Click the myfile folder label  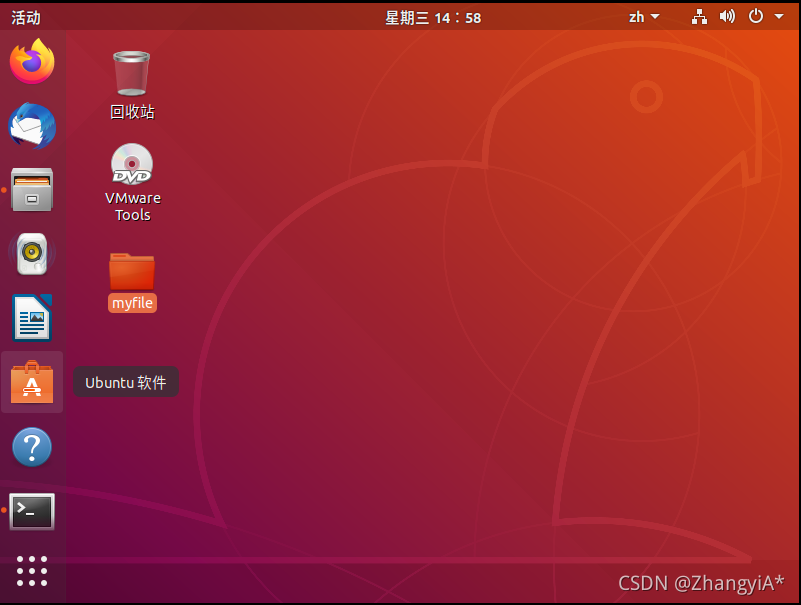point(132,303)
